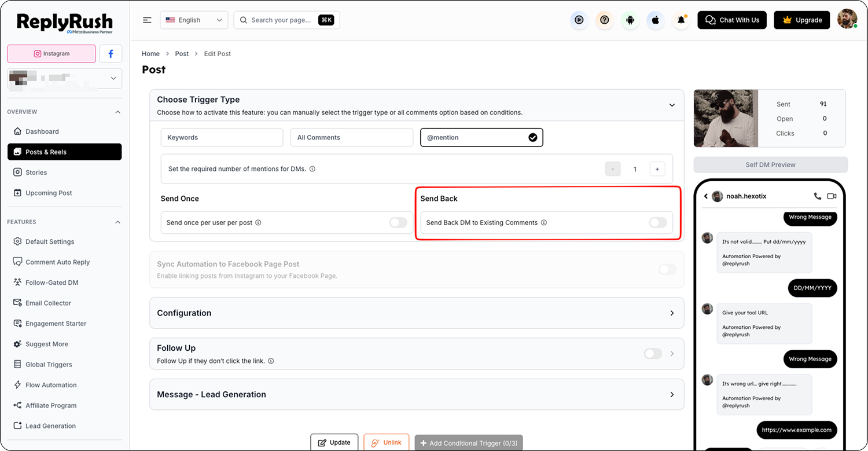Open Follow-Gated DM feature
Image resolution: width=868 pixels, height=451 pixels.
coord(65,283)
